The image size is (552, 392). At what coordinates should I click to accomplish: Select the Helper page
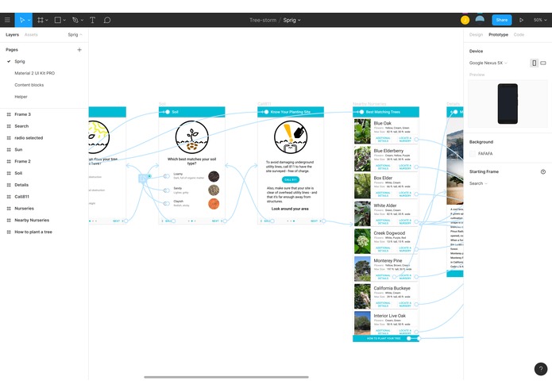pos(21,97)
